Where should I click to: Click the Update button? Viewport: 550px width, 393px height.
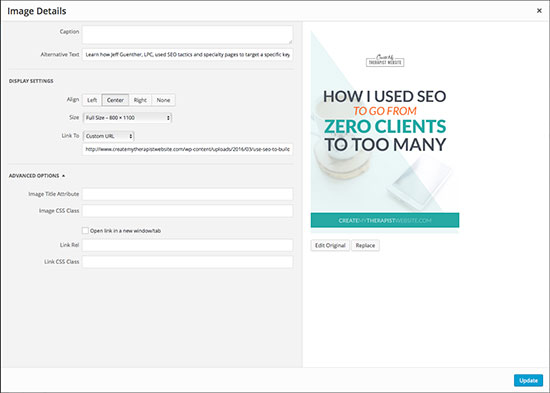pos(528,380)
